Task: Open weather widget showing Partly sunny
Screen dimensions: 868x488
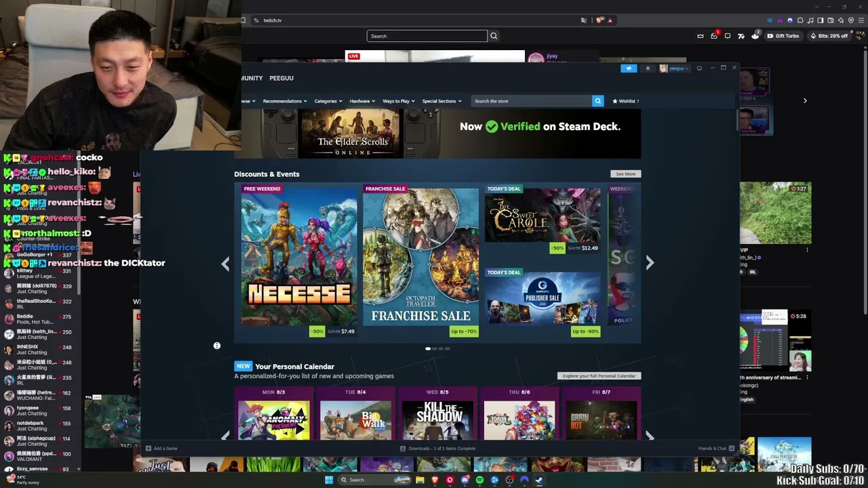Action: coord(24,479)
